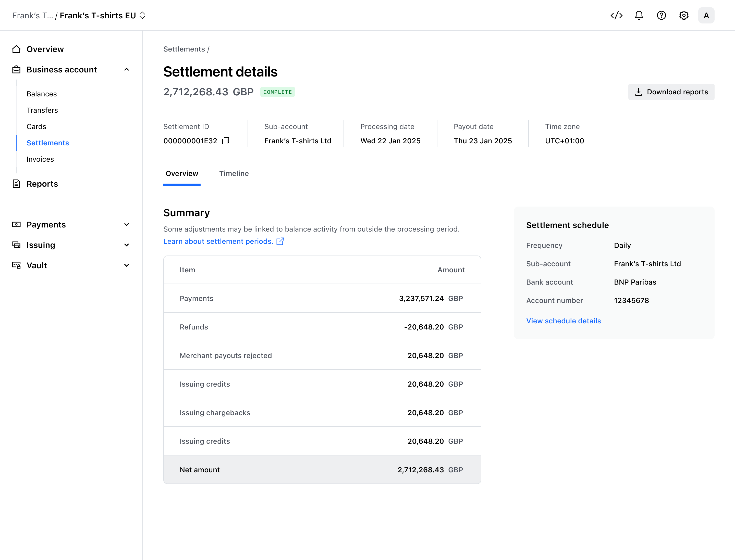Select the Issuing chargebacks row
The width and height of the screenshot is (735, 560).
(x=322, y=412)
